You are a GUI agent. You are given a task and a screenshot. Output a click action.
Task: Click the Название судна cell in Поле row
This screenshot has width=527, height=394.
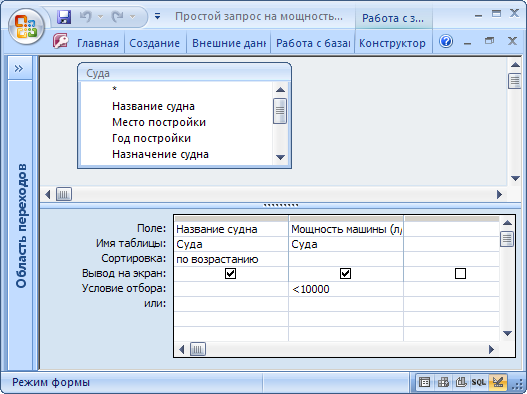point(231,229)
